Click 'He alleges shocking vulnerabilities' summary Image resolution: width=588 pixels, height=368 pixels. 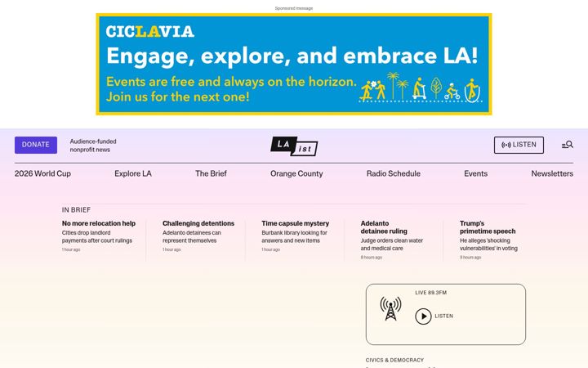[x=488, y=245]
